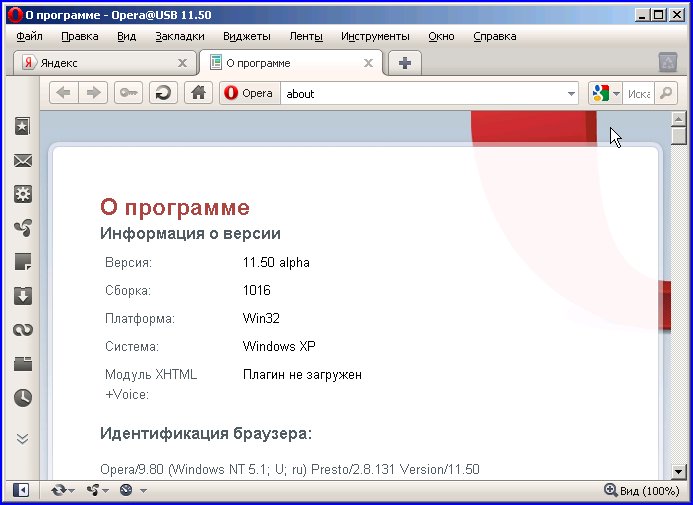The image size is (693, 505).
Task: Open the Окно menu
Action: point(441,36)
